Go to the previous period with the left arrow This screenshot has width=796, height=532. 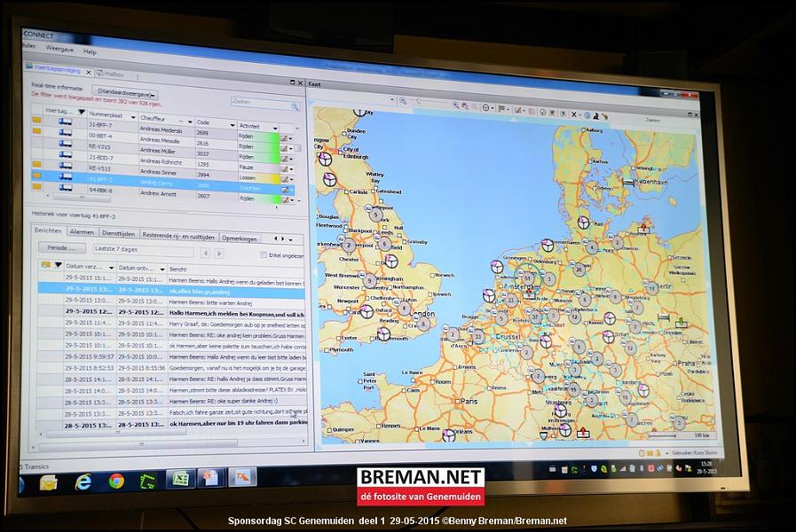tap(205, 253)
